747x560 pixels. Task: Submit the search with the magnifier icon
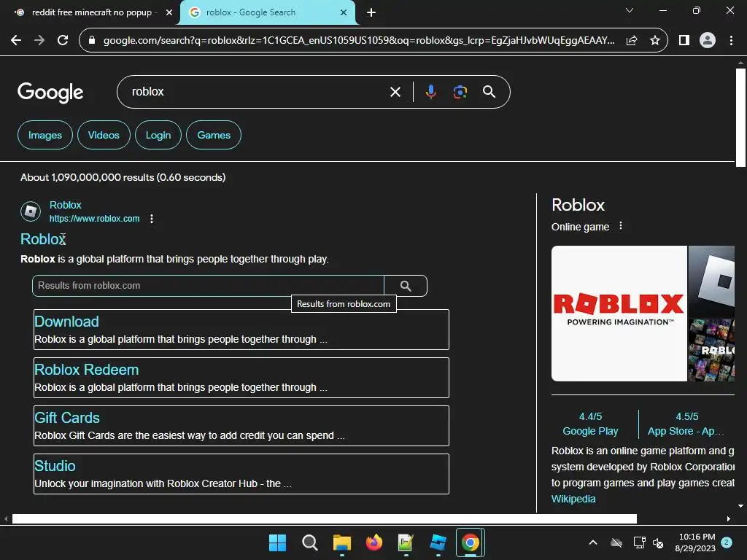click(x=489, y=92)
